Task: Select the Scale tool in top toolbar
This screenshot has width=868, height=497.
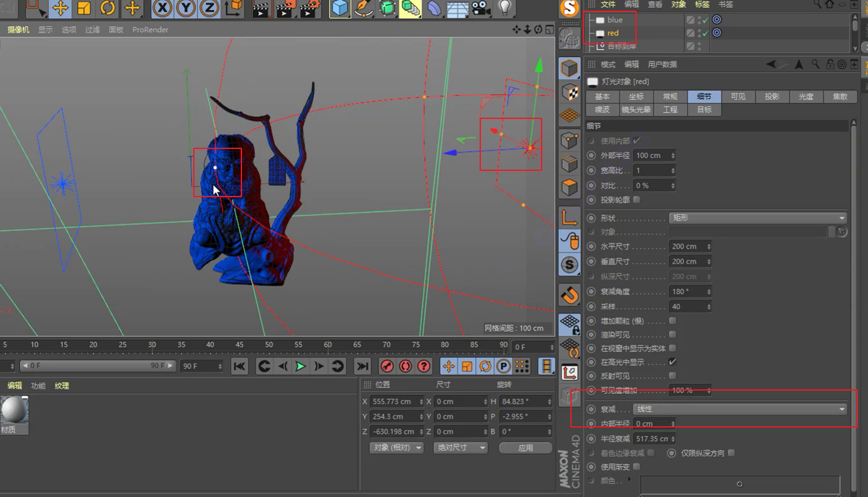Action: 84,8
